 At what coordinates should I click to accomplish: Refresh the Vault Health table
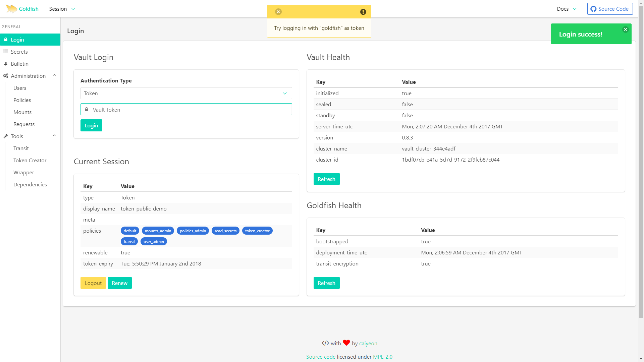pos(326,179)
